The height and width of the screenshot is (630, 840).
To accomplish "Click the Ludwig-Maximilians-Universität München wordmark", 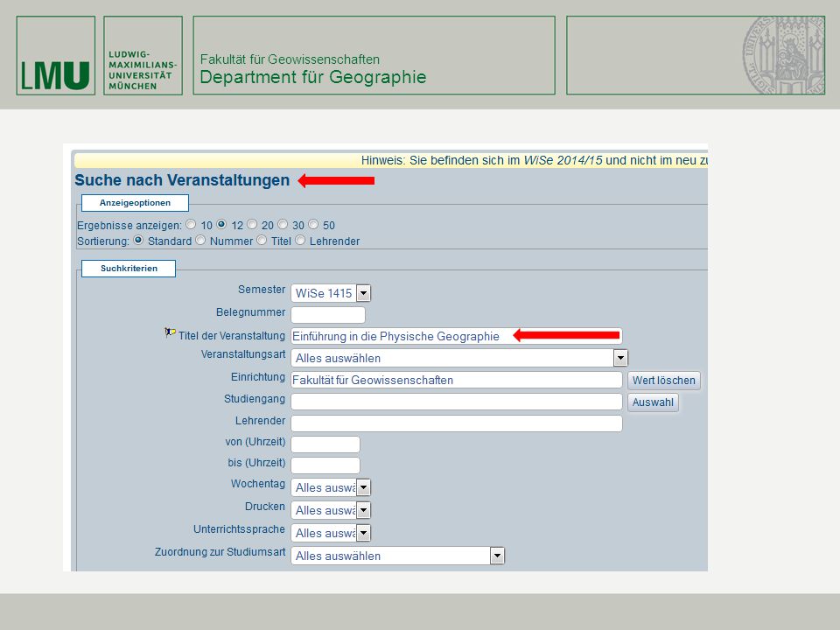I will coord(143,56).
